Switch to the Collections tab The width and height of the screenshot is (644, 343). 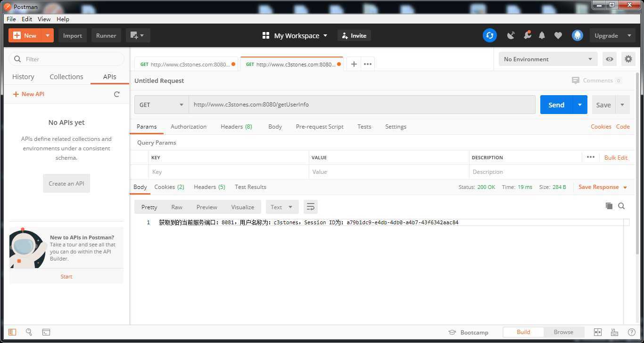point(66,77)
